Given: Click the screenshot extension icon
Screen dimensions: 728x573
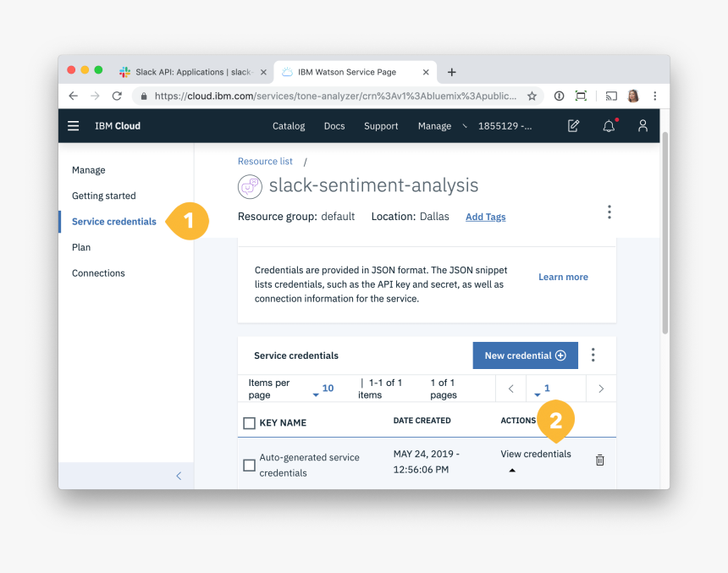Looking at the screenshot, I should [581, 96].
